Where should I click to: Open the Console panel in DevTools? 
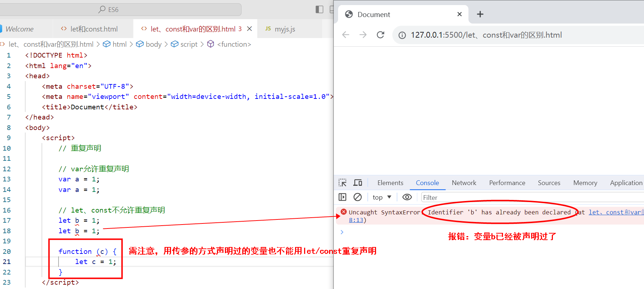tap(427, 183)
